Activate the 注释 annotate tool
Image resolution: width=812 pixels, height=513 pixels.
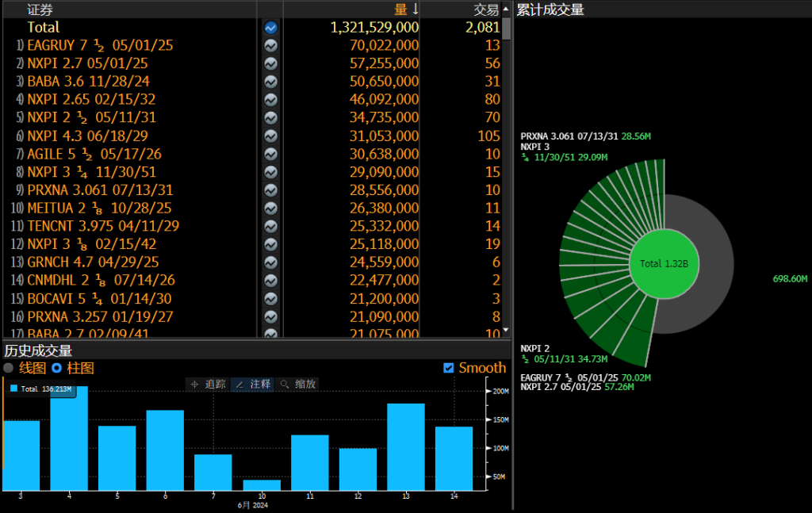(x=253, y=384)
